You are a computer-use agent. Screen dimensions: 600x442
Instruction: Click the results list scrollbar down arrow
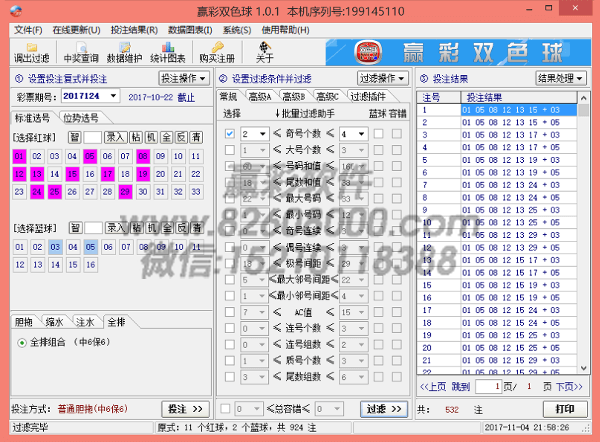tap(584, 368)
